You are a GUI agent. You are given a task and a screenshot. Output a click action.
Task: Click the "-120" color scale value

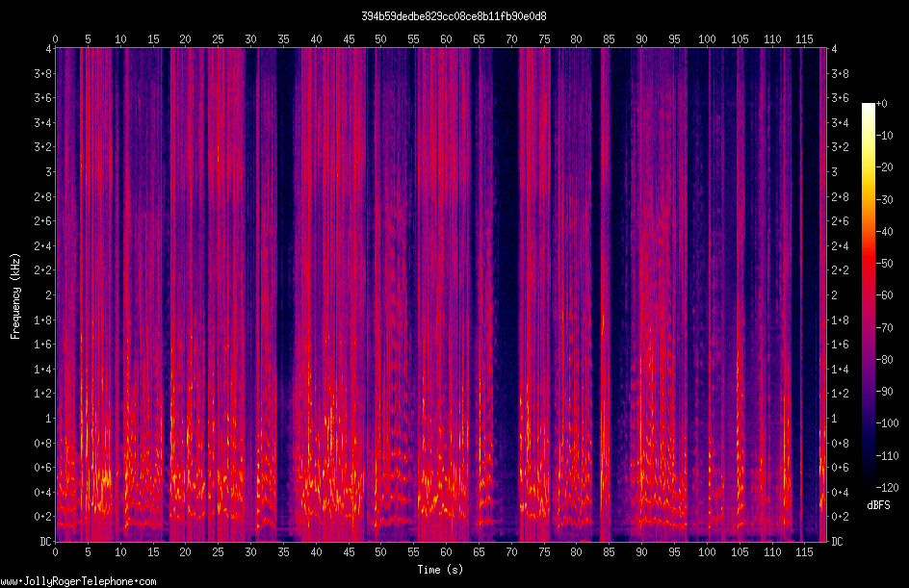pyautogui.click(x=887, y=488)
